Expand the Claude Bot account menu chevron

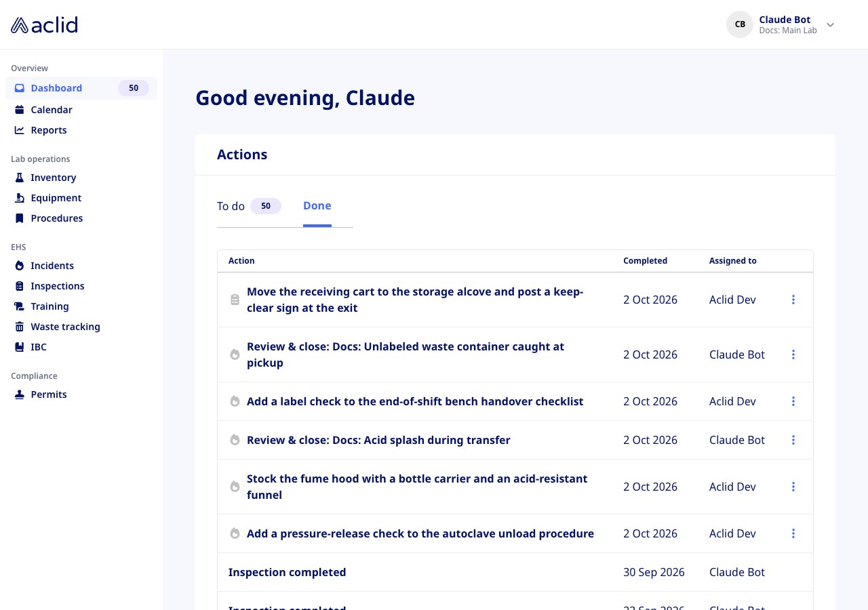point(830,25)
